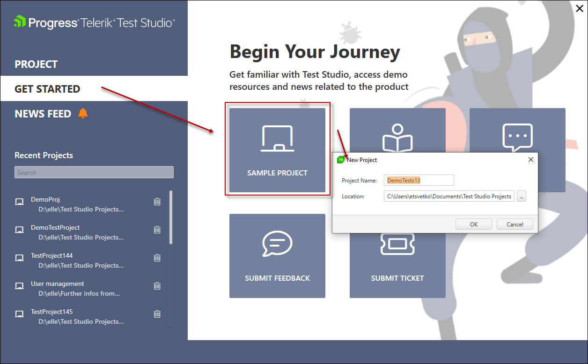The image size is (588, 364).
Task: Delete TestProject145 using its trash icon
Action: click(x=157, y=314)
